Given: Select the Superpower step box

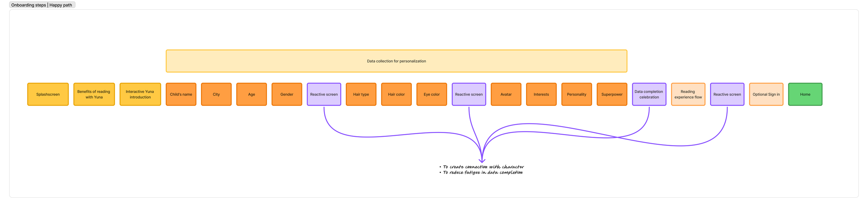Looking at the screenshot, I should click(x=612, y=94).
